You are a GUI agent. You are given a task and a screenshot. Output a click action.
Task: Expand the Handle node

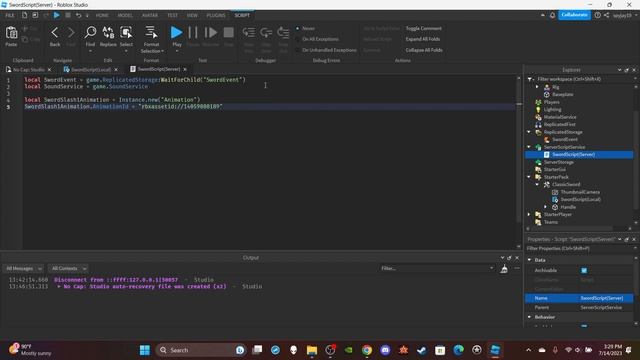(546, 207)
